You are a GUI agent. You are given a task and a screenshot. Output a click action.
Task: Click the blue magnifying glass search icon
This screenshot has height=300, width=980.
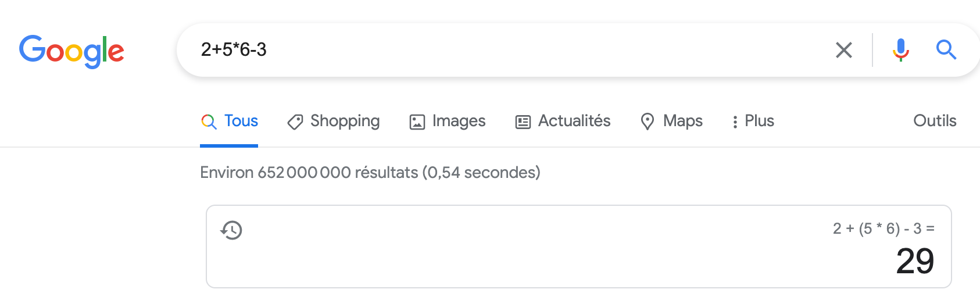[946, 50]
